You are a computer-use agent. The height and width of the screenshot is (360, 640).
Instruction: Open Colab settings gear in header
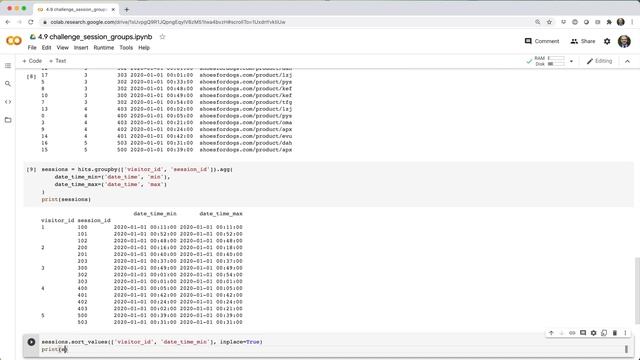(607, 41)
